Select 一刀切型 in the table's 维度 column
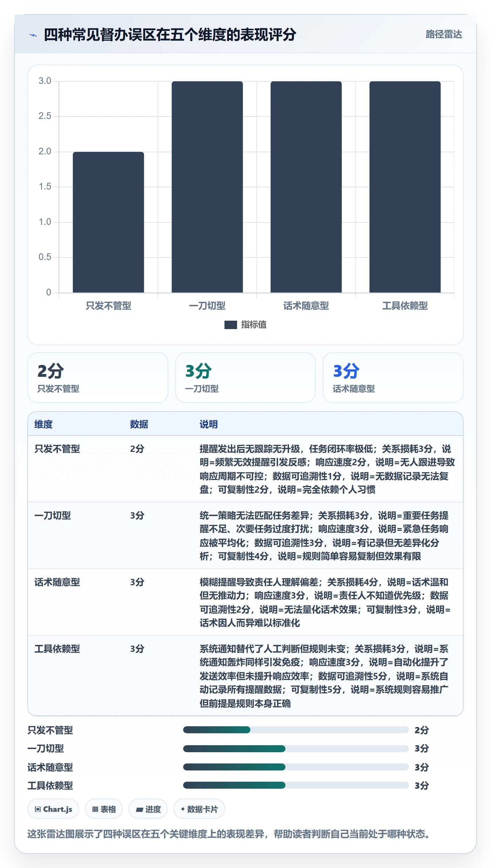Screen dimensions: 491x868 (x=53, y=515)
